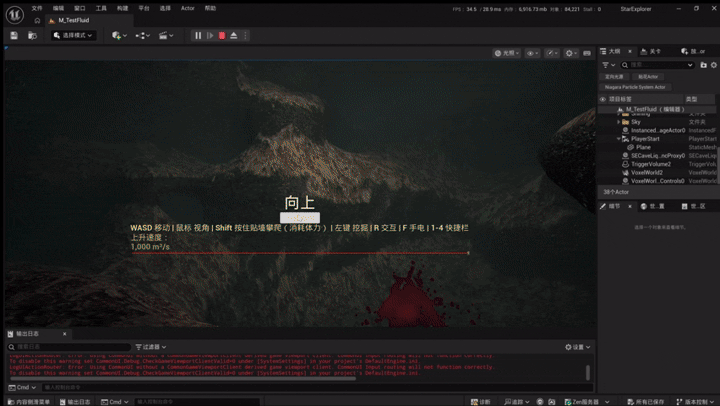The image size is (720, 406).
Task: Open the viewport 光照 lit-mode dropdown
Action: coord(506,53)
